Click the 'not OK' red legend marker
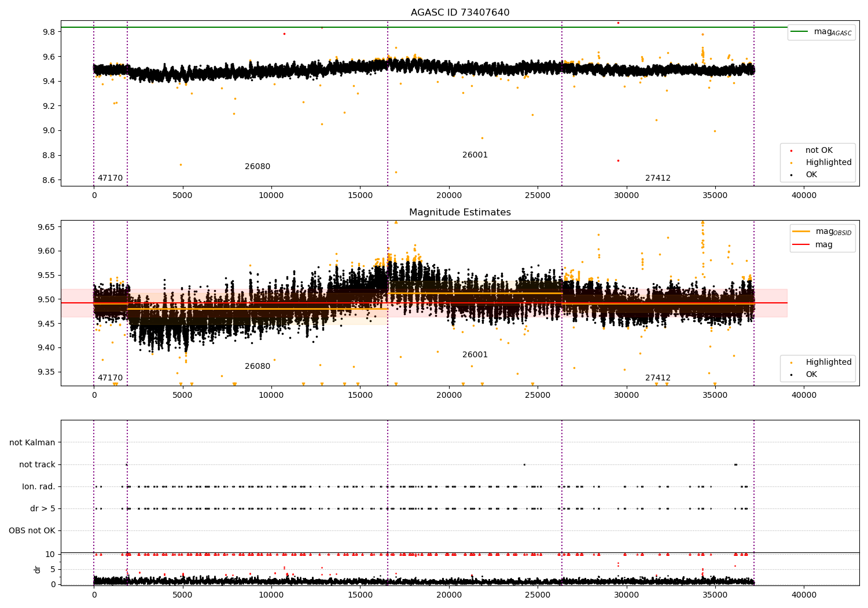868x608 pixels. click(x=791, y=151)
